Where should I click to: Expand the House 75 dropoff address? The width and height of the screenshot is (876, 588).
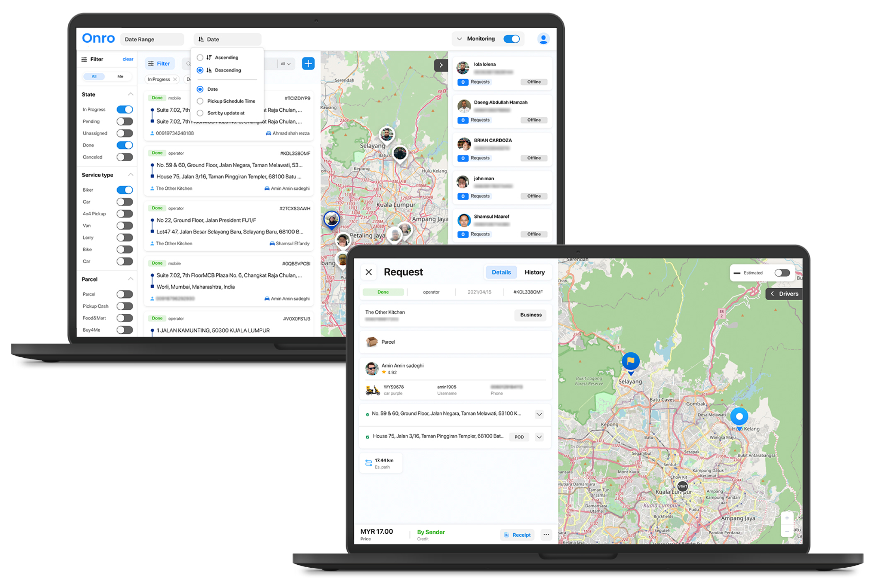tap(539, 437)
